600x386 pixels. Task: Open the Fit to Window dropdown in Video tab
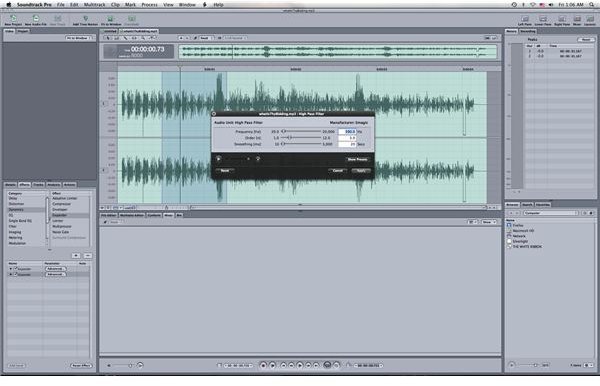coord(79,38)
